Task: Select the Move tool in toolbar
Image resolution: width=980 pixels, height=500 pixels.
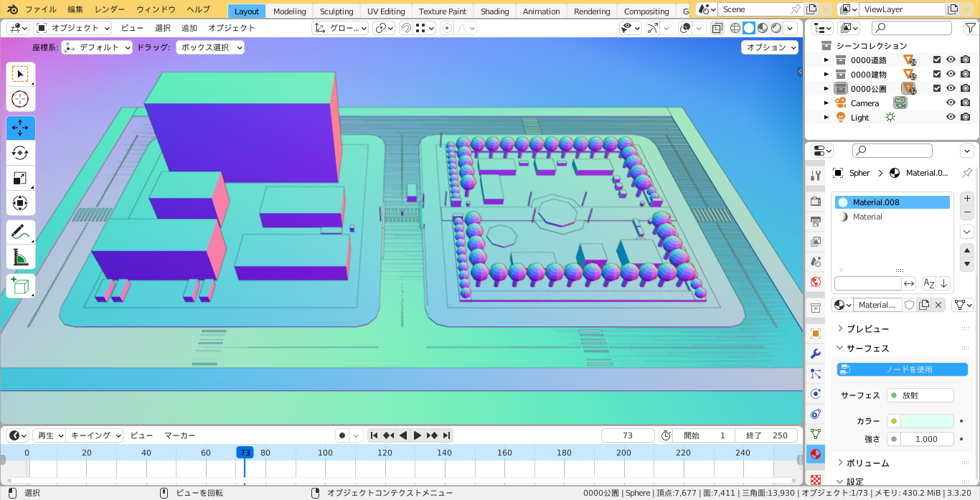Action: (20, 128)
